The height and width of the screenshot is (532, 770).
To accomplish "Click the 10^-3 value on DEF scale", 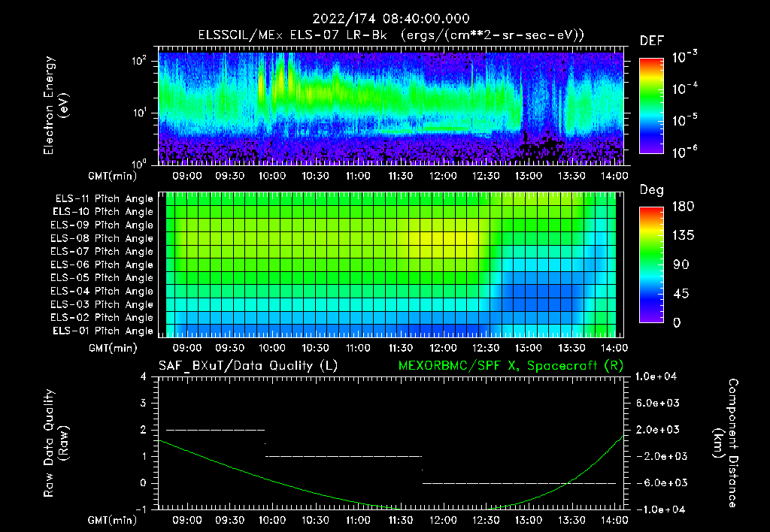I will pos(684,57).
